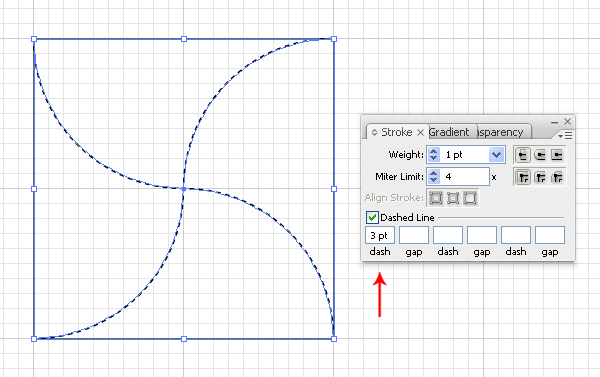600x377 pixels.
Task: Switch to the Transparency tab
Action: (502, 132)
